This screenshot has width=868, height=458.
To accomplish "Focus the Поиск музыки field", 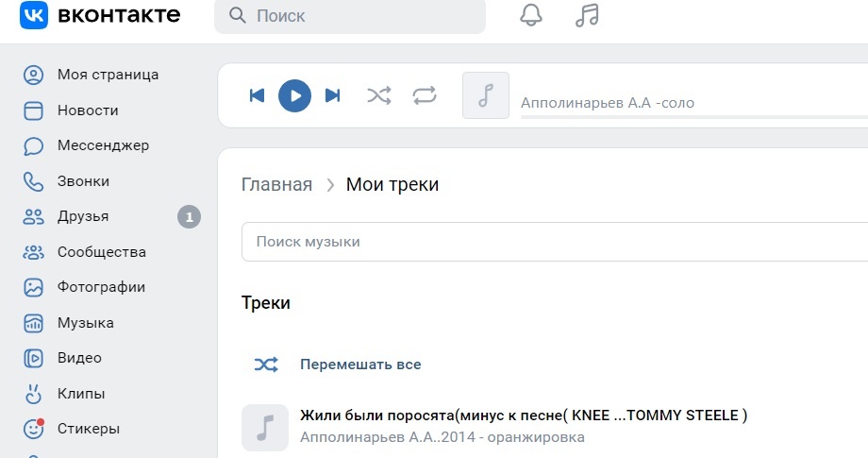I will (555, 242).
